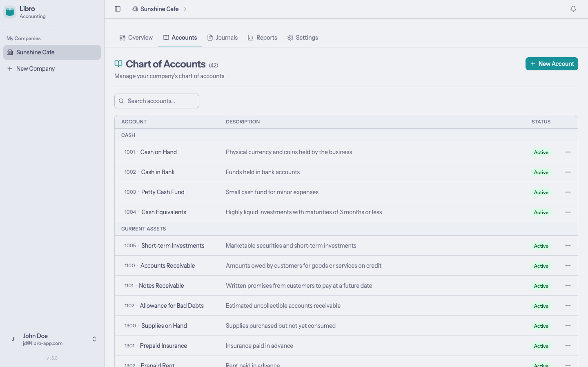Viewport: 588px width, 367px height.
Task: Click the Settings gear icon
Action: (291, 37)
